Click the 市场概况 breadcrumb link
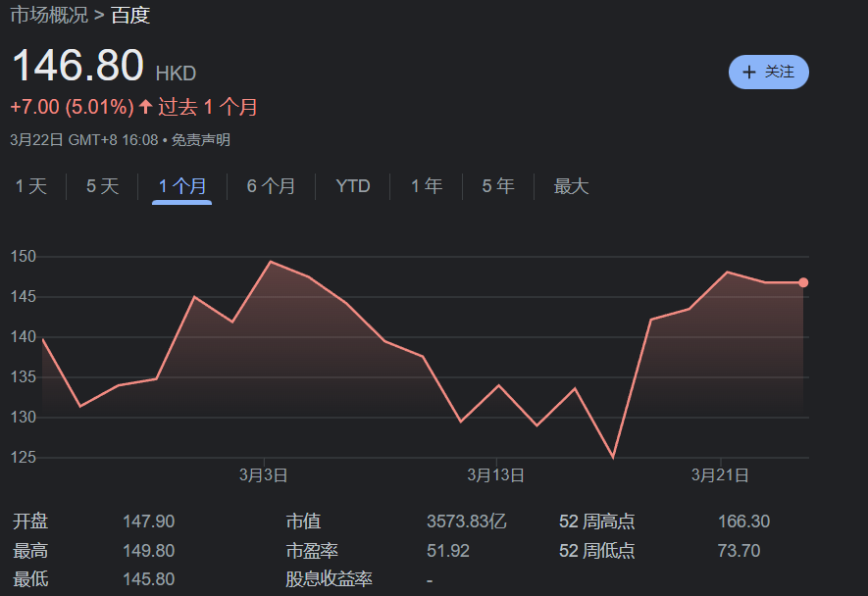 coord(49,15)
